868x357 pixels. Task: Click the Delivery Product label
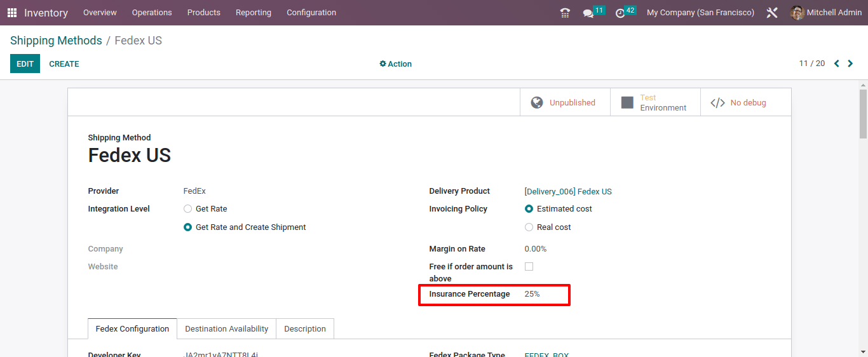coord(459,191)
